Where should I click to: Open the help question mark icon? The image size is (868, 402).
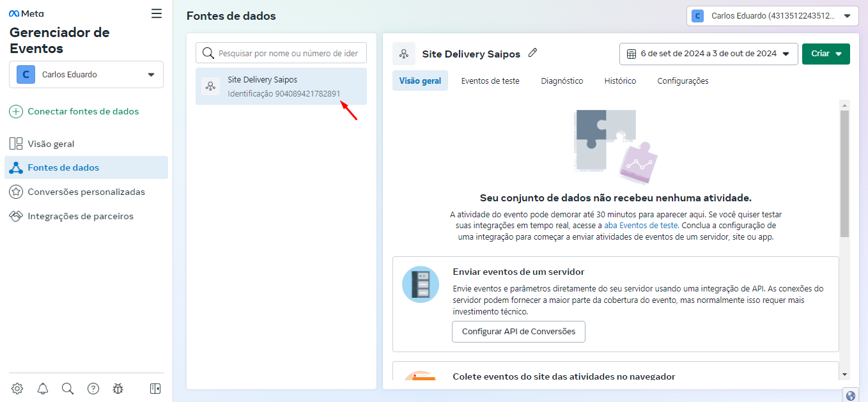pos(93,389)
